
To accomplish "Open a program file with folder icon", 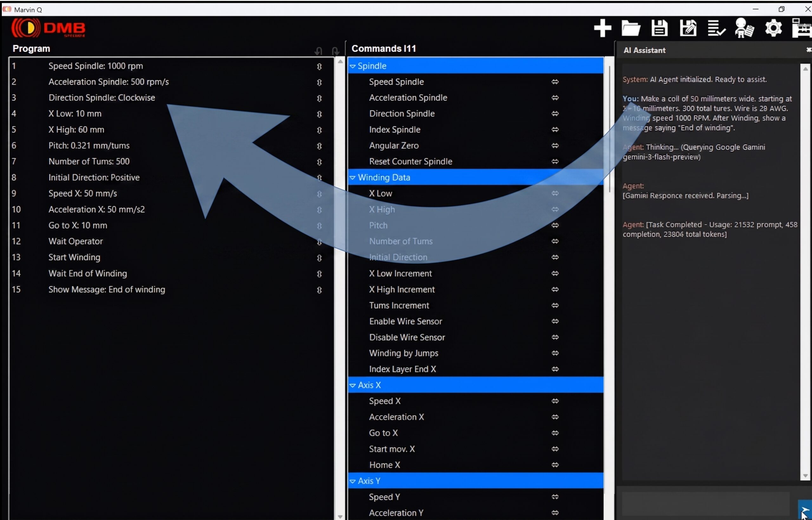I will point(631,28).
